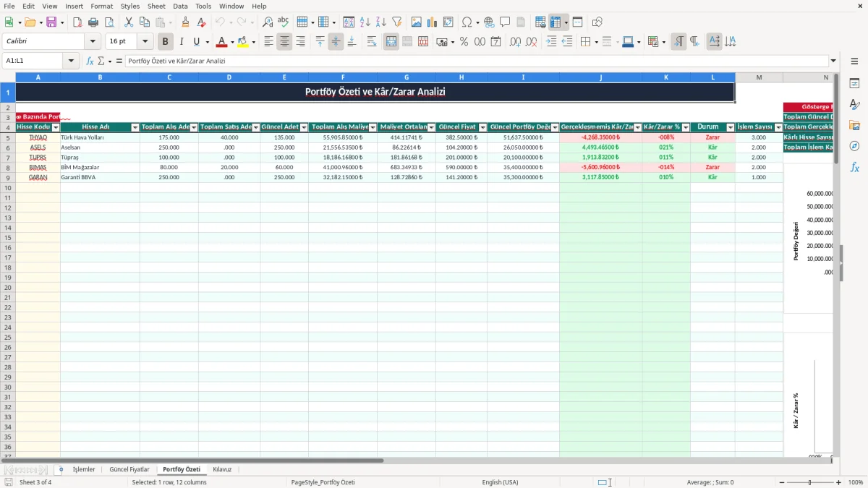Toggle left-to-right text direction

pyautogui.click(x=678, y=42)
